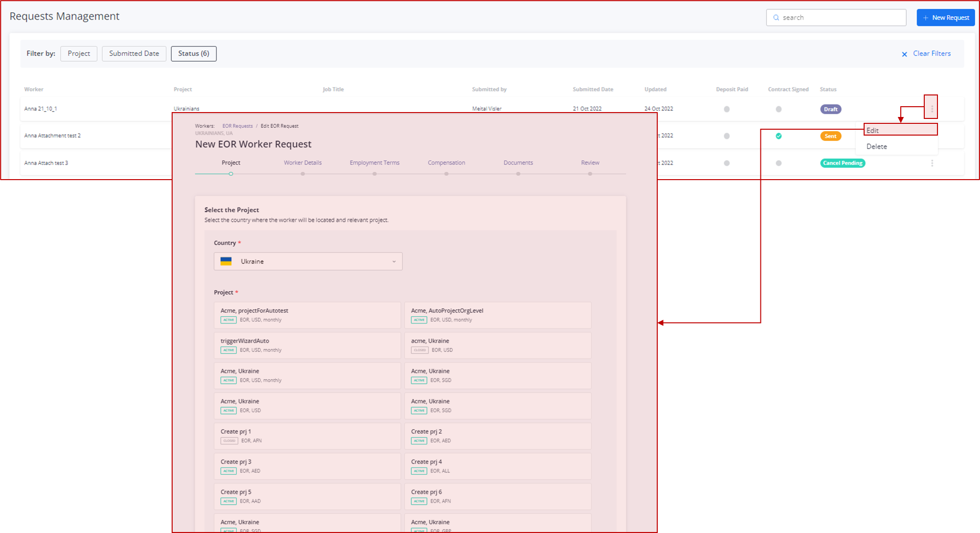Image resolution: width=980 pixels, height=533 pixels.
Task: Select the triggerWizardAuto project card
Action: coord(307,345)
